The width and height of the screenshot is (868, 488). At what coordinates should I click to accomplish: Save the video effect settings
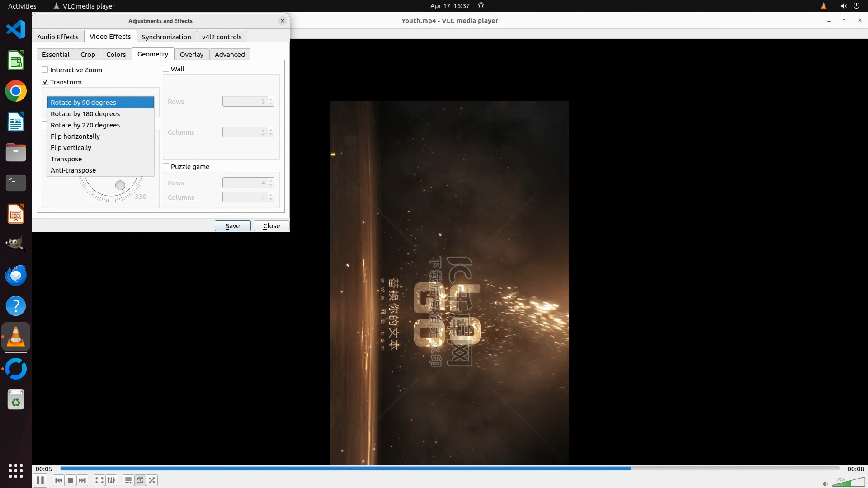pyautogui.click(x=232, y=225)
